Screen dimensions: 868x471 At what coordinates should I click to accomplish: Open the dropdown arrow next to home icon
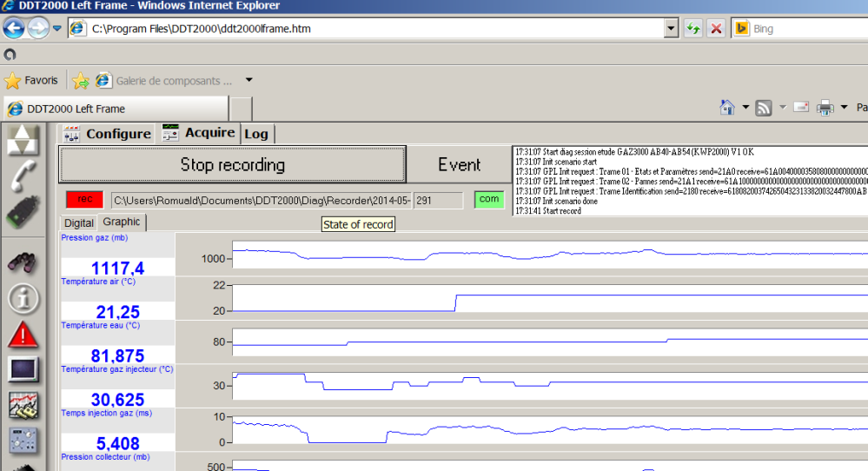tap(745, 108)
